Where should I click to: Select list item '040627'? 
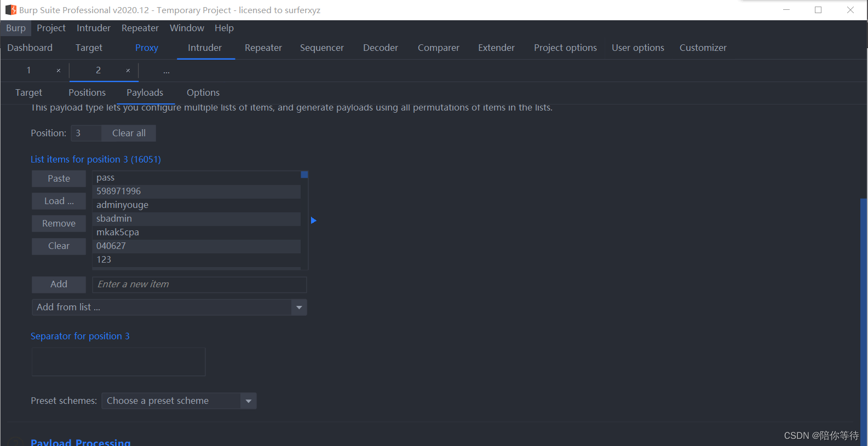click(x=197, y=246)
